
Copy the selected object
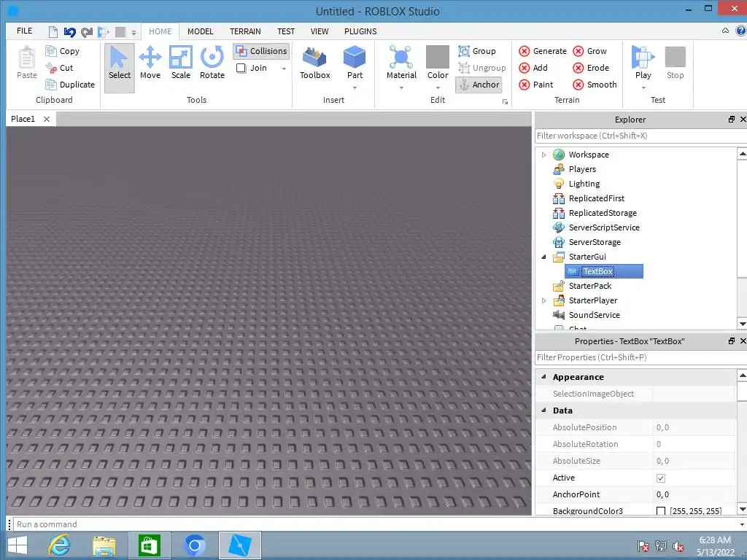(x=63, y=51)
